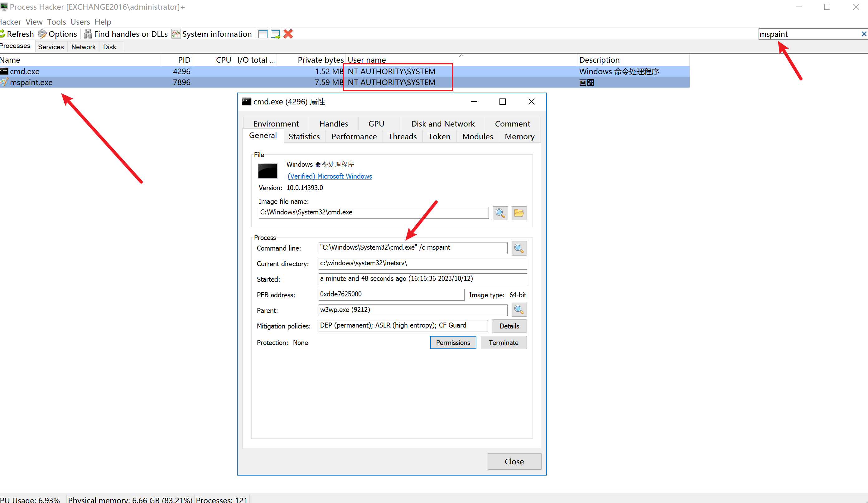Screen dimensions: 868x503
Task: Sort by the User name column header
Action: 366,60
